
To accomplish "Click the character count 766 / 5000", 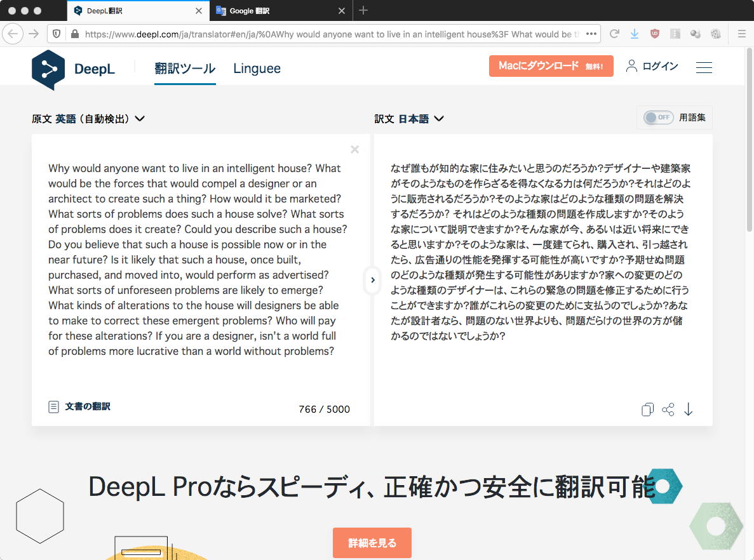I will (x=324, y=409).
